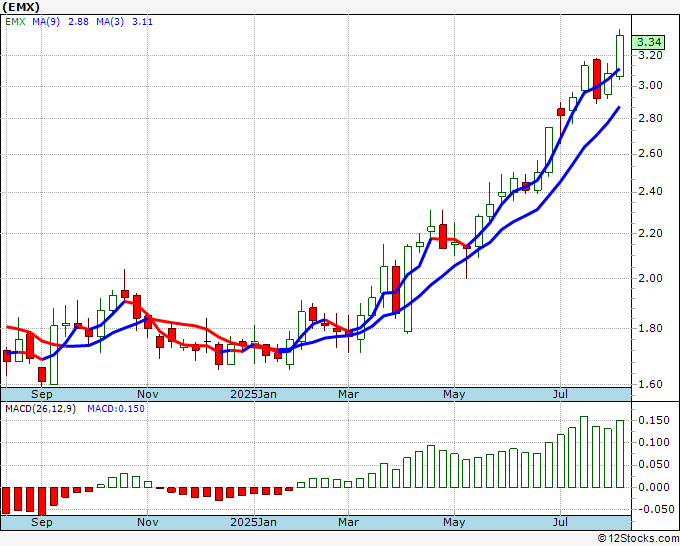Click Sep on the price chart date axis
The width and height of the screenshot is (680, 546).
[x=42, y=395]
